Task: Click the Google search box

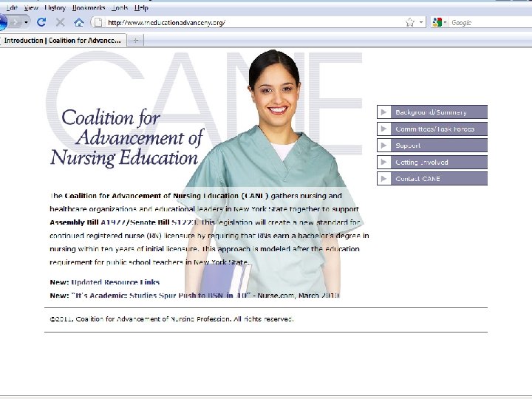Action: click(491, 23)
